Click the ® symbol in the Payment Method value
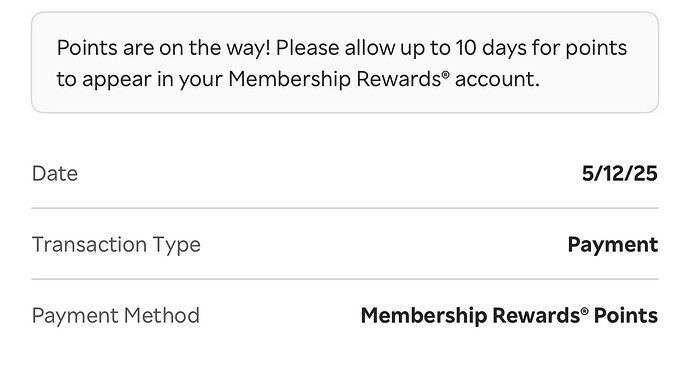The width and height of the screenshot is (690, 378). pos(584,311)
